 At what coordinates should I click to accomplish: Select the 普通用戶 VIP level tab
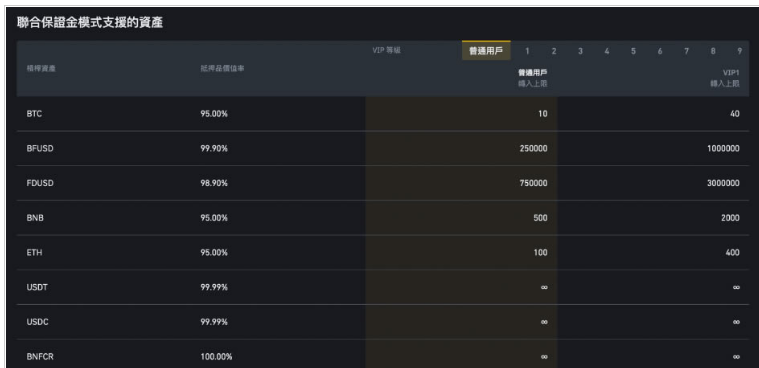pyautogui.click(x=486, y=51)
